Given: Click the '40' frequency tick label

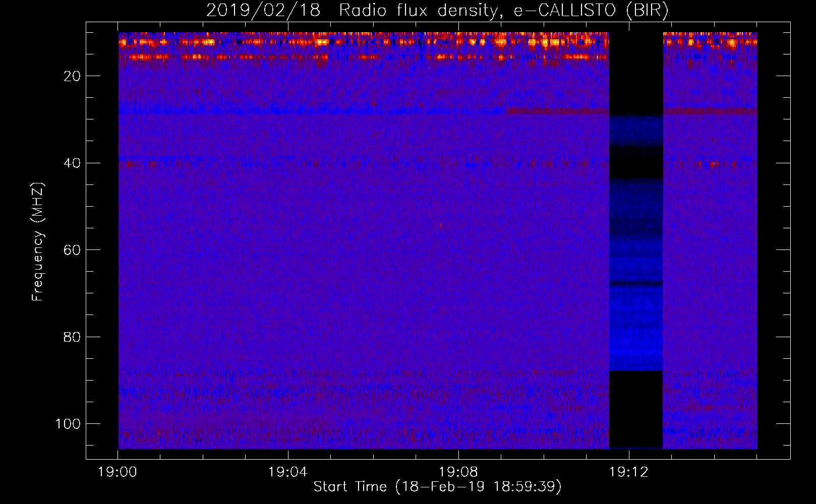Looking at the screenshot, I should click(x=73, y=163).
